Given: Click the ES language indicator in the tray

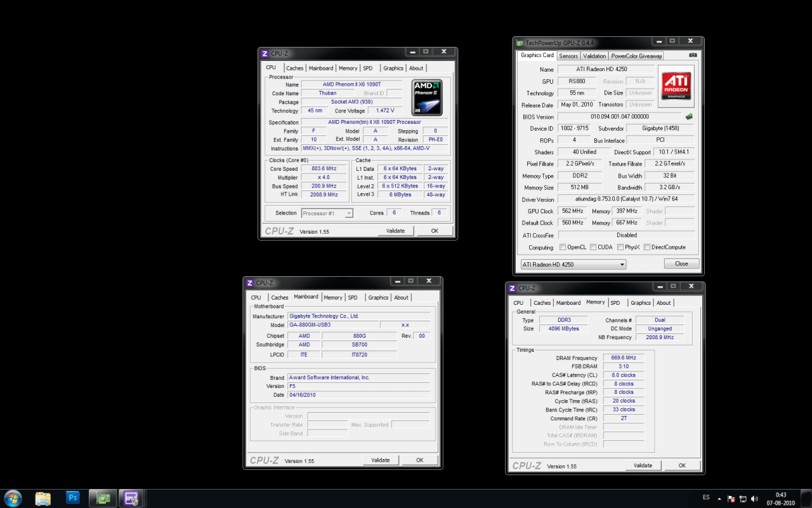Looking at the screenshot, I should point(706,497).
